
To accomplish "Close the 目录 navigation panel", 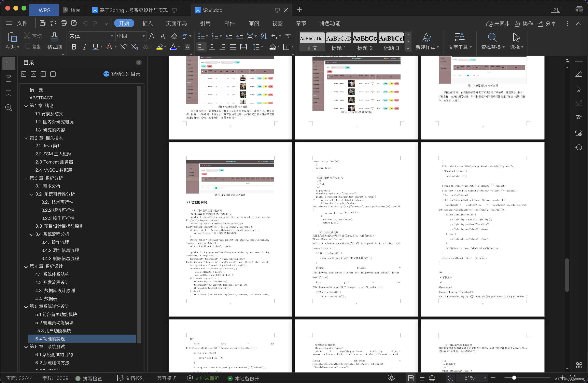I will [139, 62].
